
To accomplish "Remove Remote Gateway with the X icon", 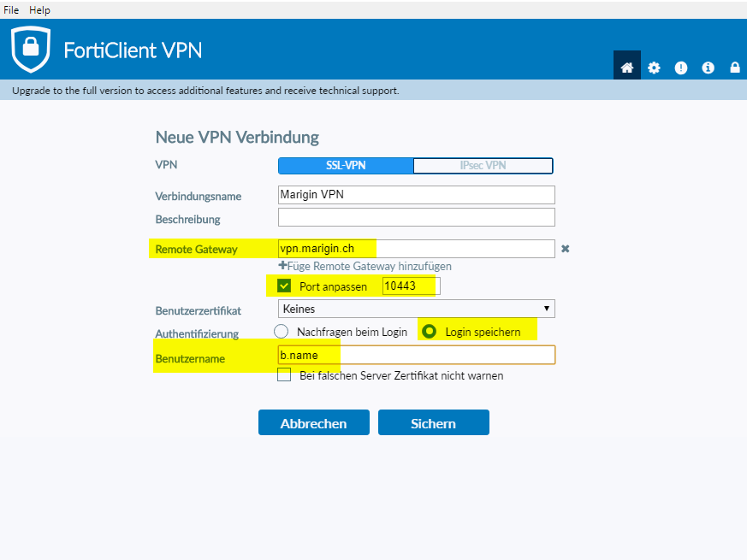I will pos(565,249).
